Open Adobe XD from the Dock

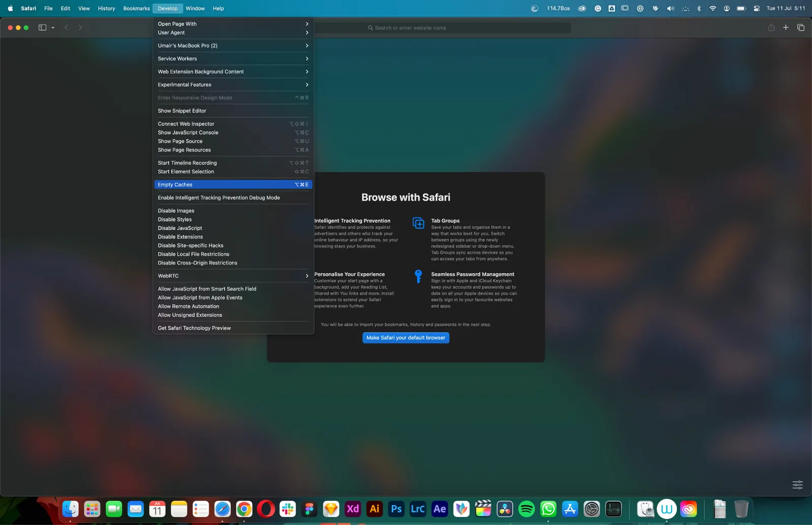(353, 509)
